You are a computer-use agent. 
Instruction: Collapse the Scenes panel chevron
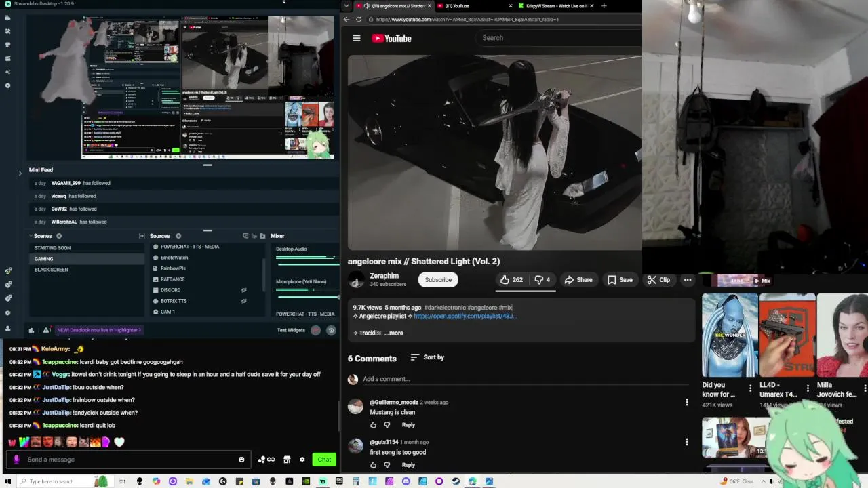click(x=31, y=236)
